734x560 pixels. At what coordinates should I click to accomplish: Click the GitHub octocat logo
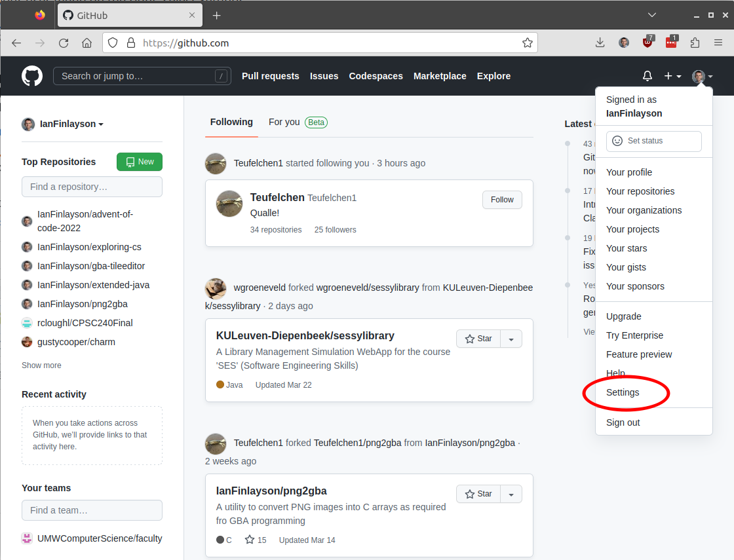coord(32,76)
